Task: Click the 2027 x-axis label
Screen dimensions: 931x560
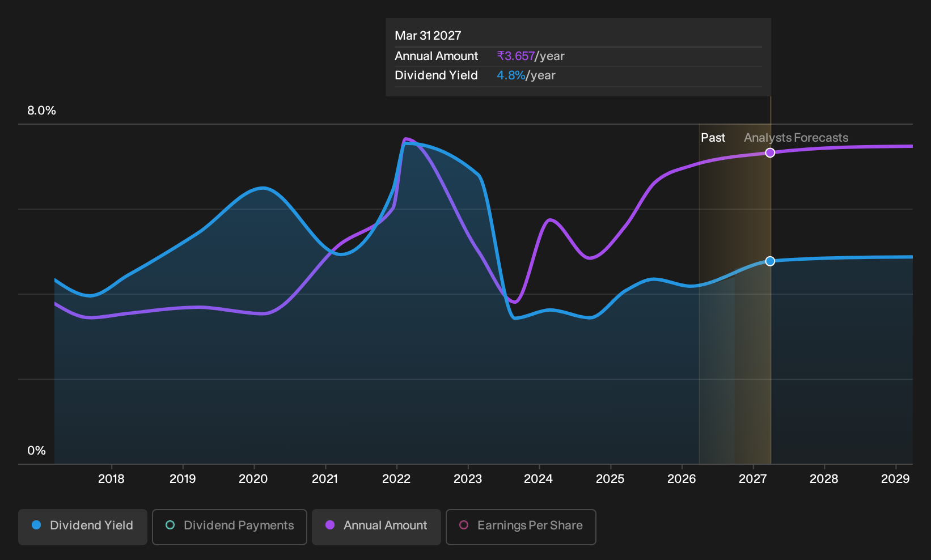Action: [x=753, y=479]
